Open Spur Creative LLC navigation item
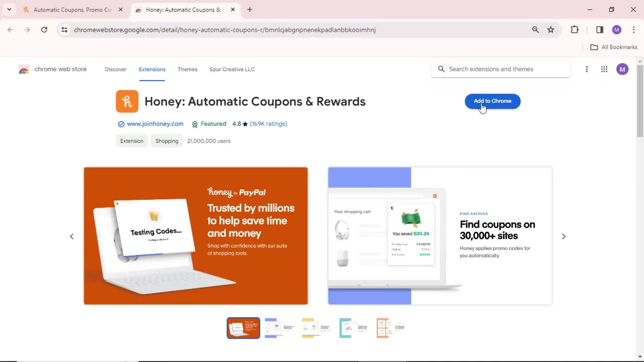Viewport: 644px width, 362px height. [232, 69]
